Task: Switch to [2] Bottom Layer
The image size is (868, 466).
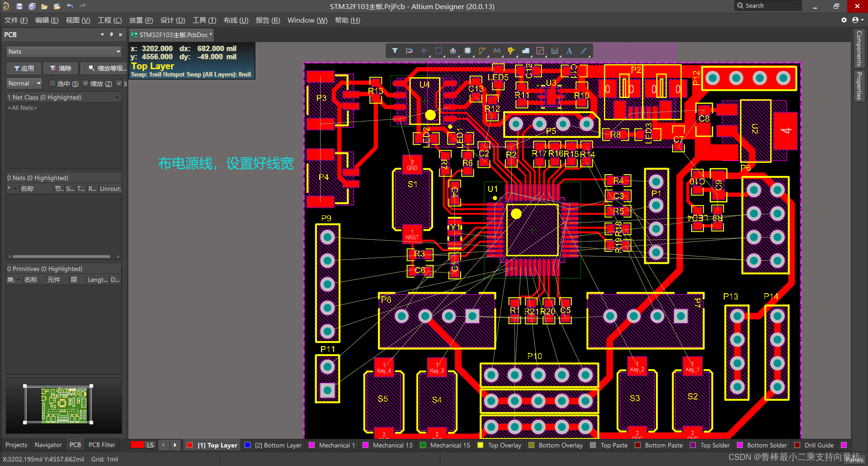Action: (274, 445)
